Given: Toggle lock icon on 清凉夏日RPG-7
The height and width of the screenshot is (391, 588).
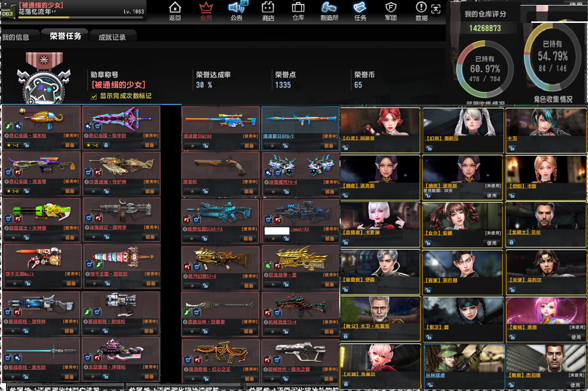Looking at the screenshot, I should click(x=285, y=146).
